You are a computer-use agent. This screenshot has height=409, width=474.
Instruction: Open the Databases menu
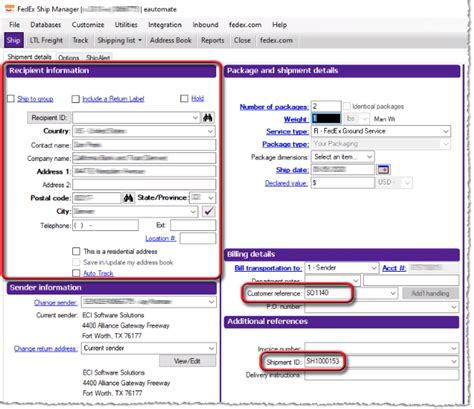click(x=46, y=25)
